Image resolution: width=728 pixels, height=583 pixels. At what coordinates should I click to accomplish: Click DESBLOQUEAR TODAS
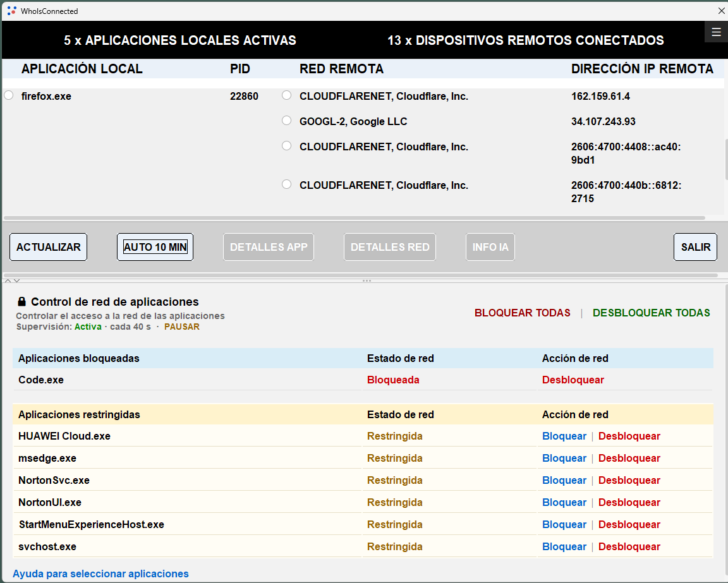click(652, 313)
